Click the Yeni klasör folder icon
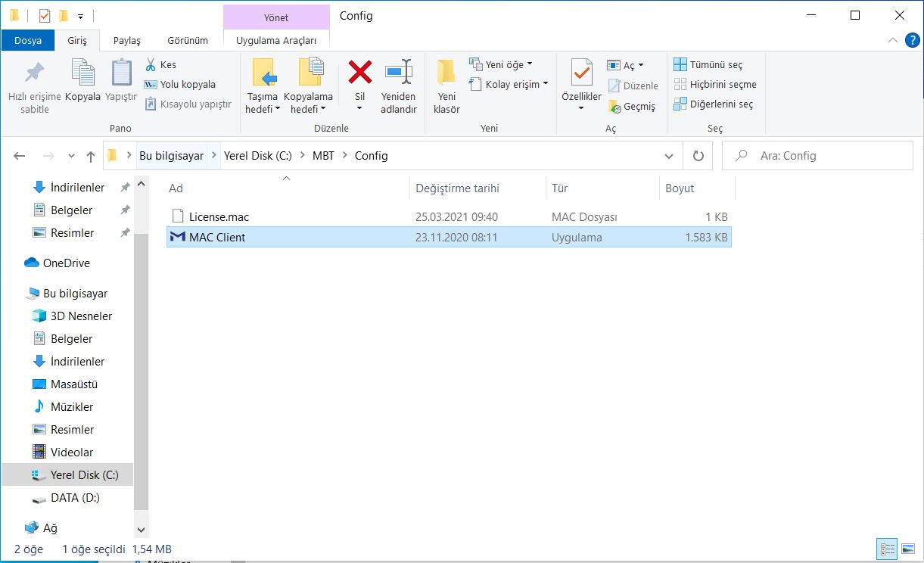Viewport: 924px width, 563px height. pyautogui.click(x=446, y=73)
